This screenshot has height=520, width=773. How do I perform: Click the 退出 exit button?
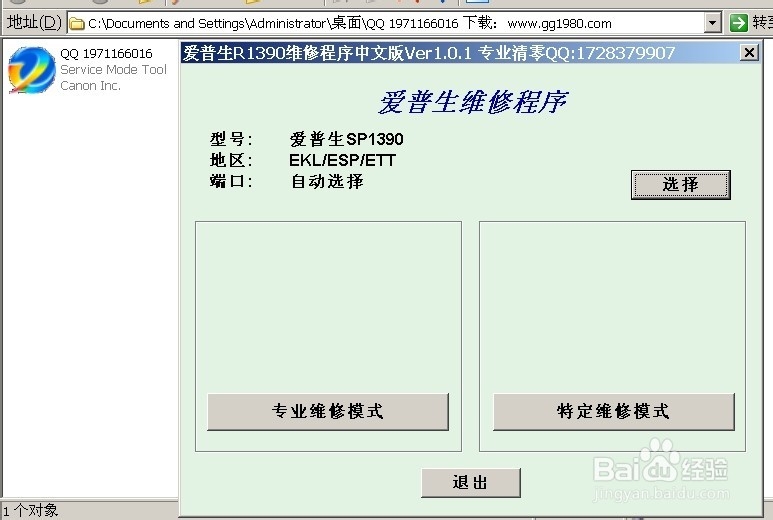(471, 483)
